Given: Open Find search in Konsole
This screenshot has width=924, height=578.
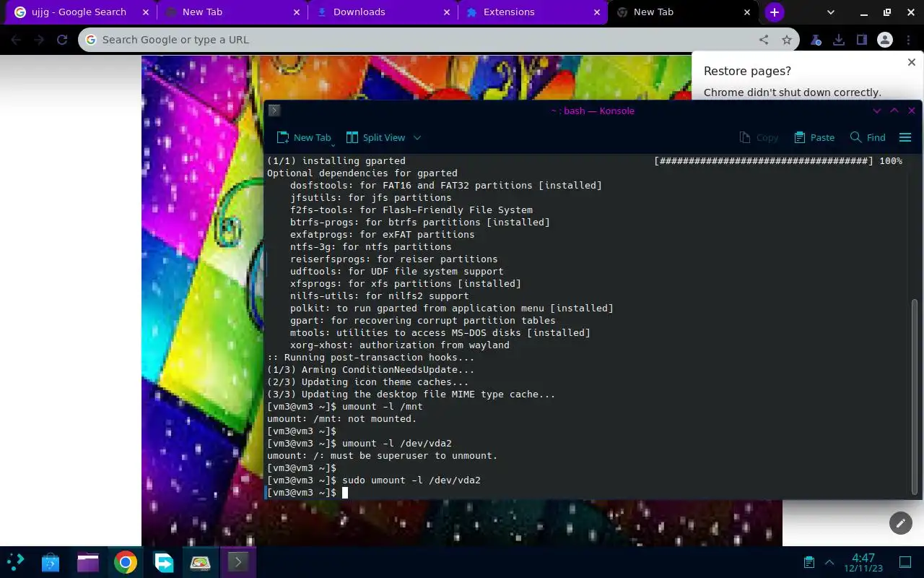Looking at the screenshot, I should [x=868, y=137].
